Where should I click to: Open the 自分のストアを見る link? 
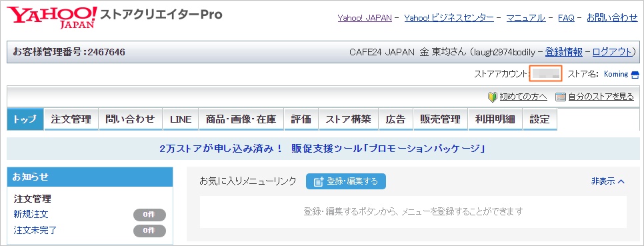(601, 97)
